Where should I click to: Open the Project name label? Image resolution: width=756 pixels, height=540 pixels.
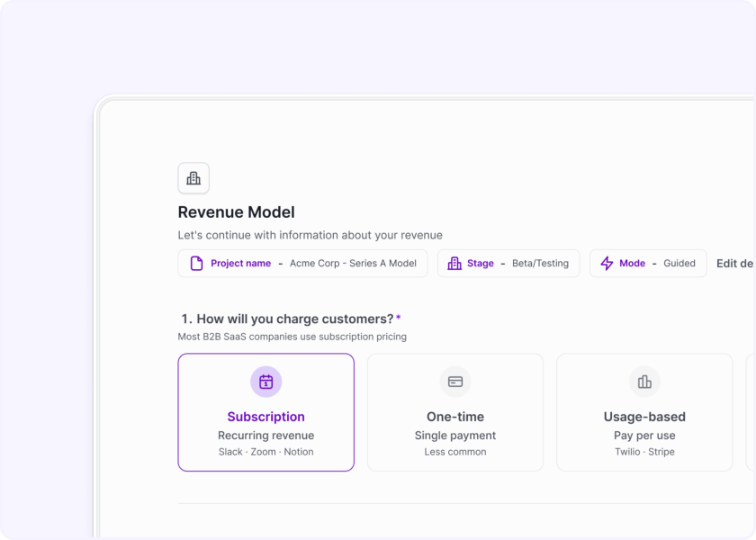click(x=240, y=264)
